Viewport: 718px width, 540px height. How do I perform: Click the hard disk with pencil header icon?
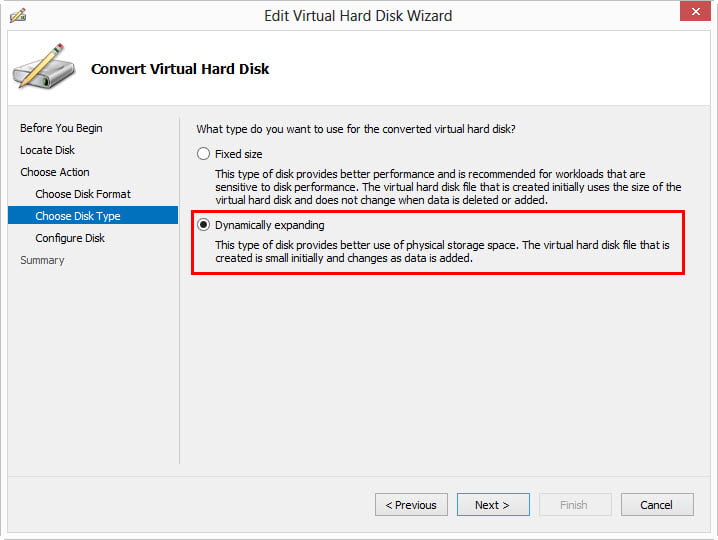click(x=43, y=68)
